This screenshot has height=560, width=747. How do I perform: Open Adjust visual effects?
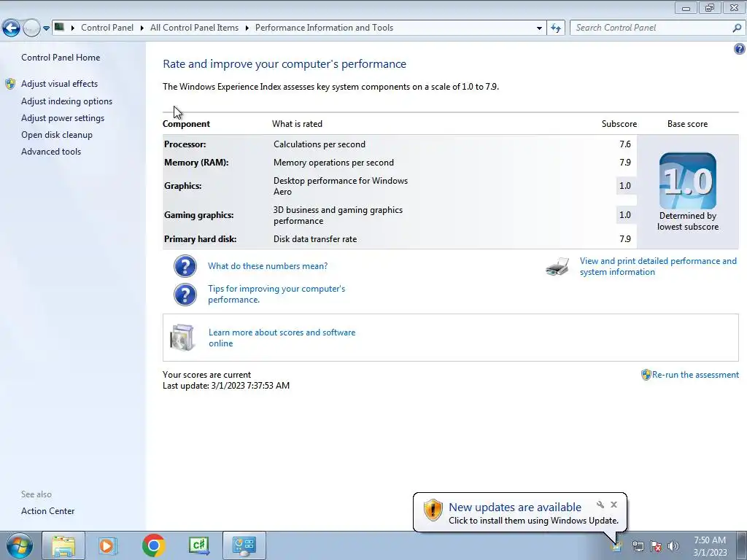point(60,84)
